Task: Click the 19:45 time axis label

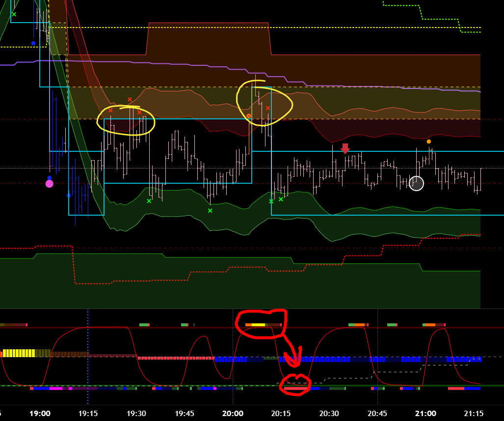Action: click(185, 414)
